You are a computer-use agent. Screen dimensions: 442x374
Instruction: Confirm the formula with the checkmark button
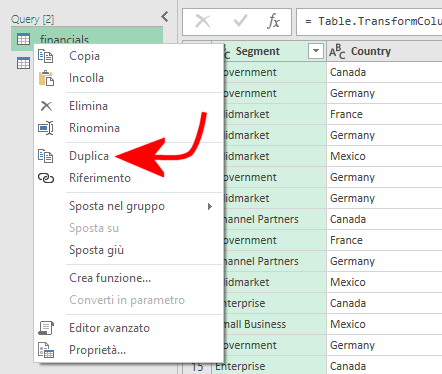tap(240, 21)
